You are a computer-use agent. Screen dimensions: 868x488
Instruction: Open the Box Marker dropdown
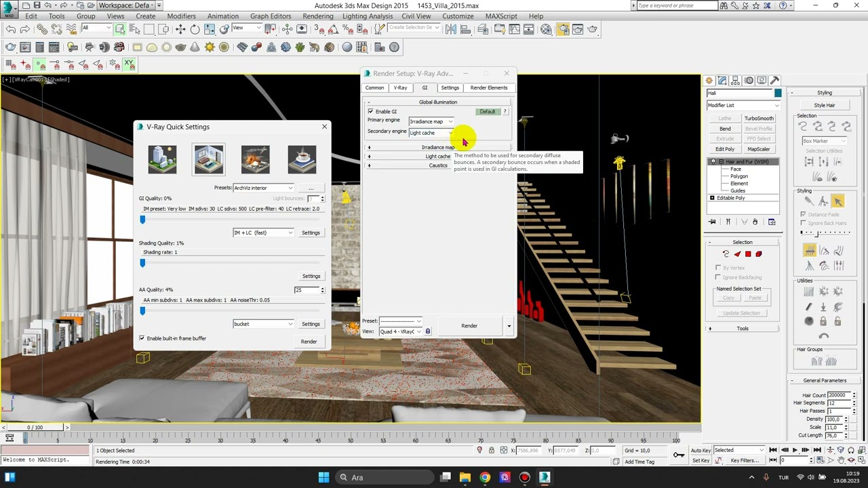[825, 141]
